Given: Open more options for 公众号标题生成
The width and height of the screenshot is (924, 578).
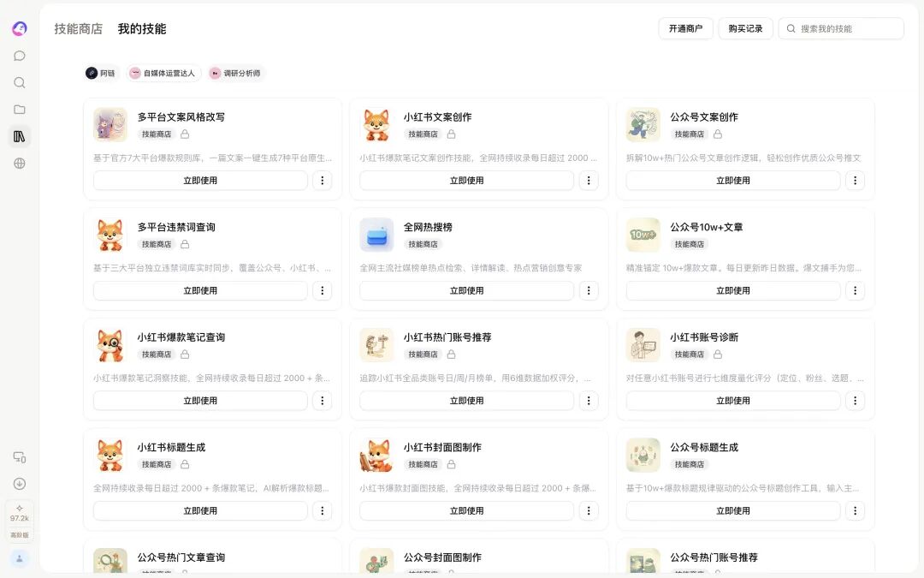Looking at the screenshot, I should (x=855, y=510).
